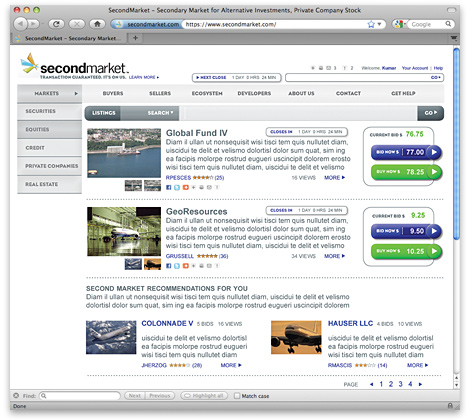
Task: Open the Ecosystem menu
Action: tap(207, 93)
